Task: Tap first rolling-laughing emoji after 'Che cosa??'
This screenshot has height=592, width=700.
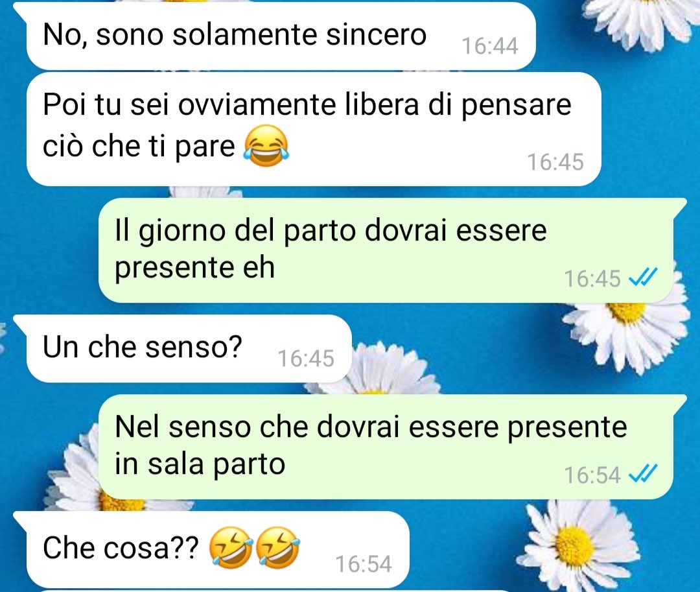Action: [x=231, y=548]
